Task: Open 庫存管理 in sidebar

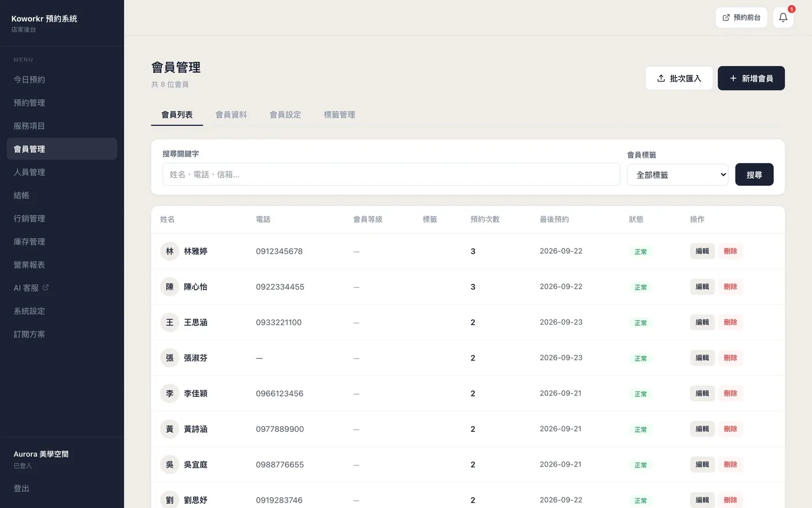Action: coord(62,242)
